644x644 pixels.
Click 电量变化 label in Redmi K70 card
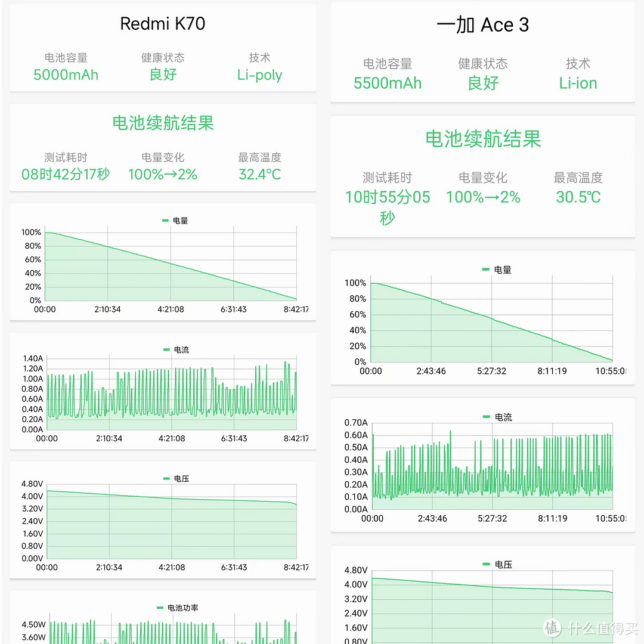coord(163,157)
